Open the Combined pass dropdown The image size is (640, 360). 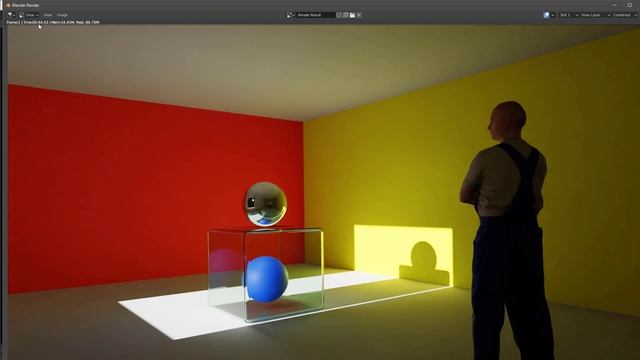pos(624,15)
